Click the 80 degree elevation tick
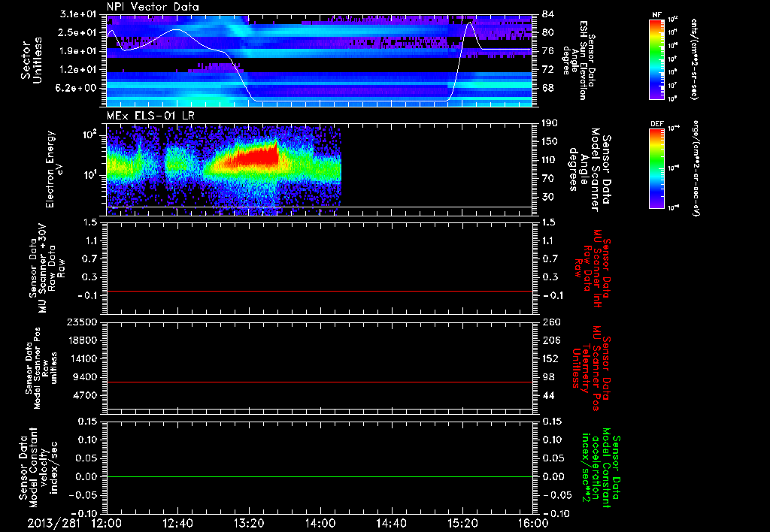This screenshot has height=532, width=770. [x=548, y=32]
